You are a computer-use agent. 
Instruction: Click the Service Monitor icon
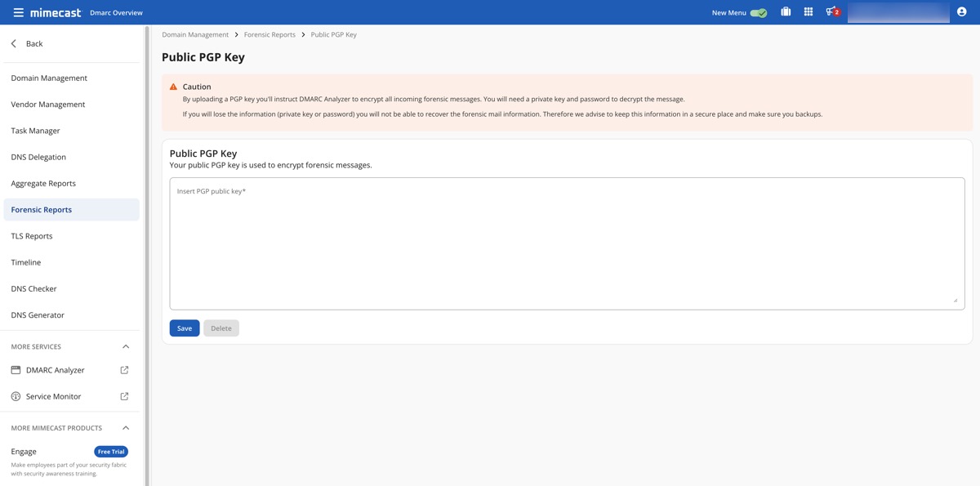pos(16,396)
